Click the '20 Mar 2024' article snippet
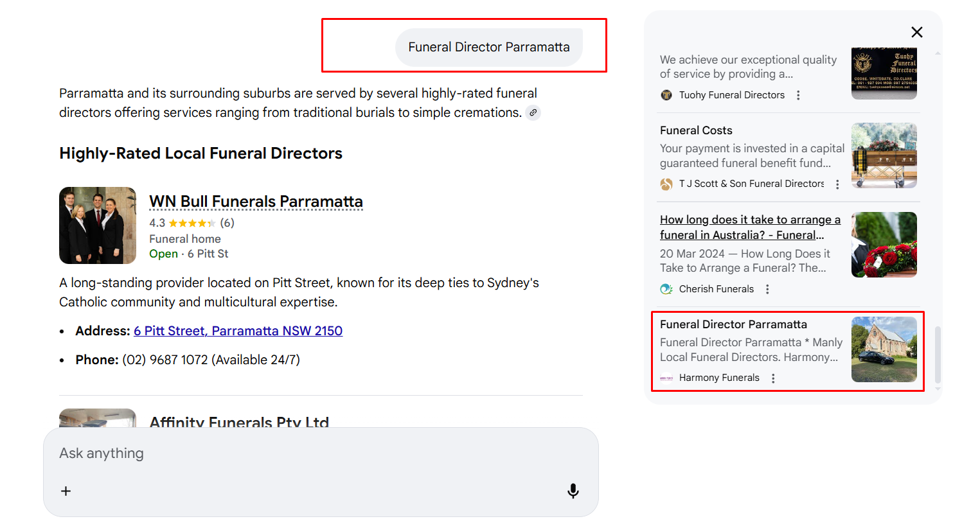980x528 pixels. 745,261
